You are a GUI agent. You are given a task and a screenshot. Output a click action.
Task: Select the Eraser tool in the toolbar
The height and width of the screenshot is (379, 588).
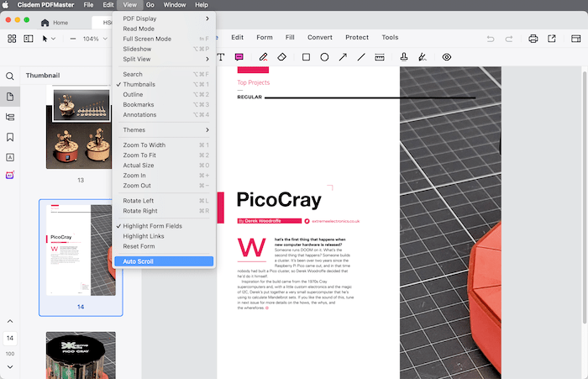[x=283, y=57]
